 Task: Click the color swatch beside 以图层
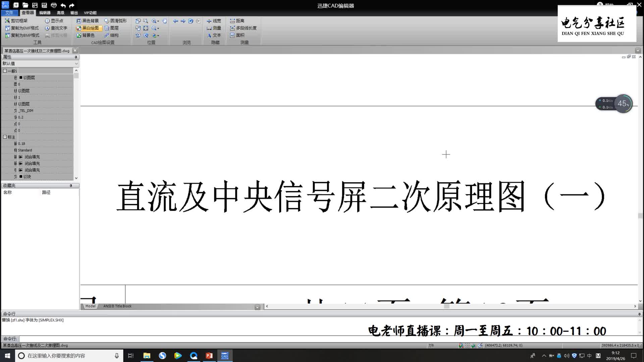[21, 77]
